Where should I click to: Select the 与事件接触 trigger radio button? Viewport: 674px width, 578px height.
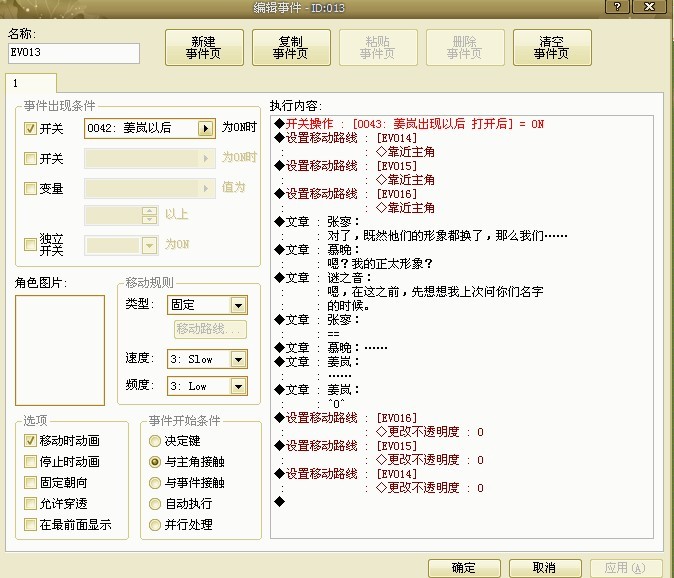pos(155,483)
